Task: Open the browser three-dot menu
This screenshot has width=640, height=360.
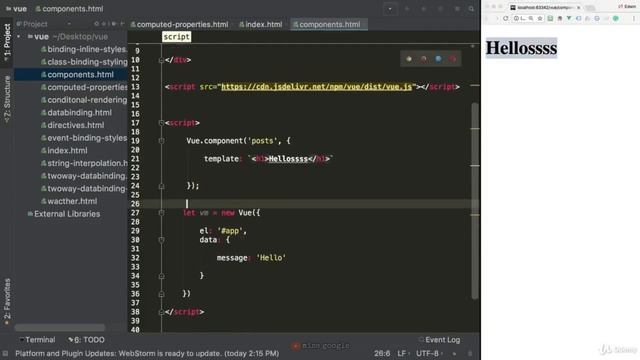Action: tap(634, 18)
